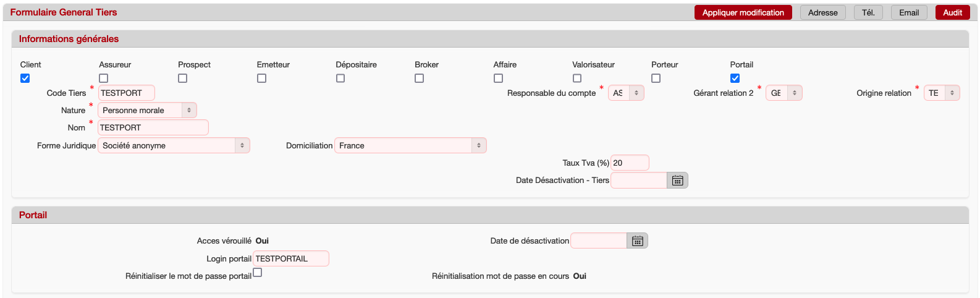The image size is (980, 298).
Task: Click the Appliquer modification button
Action: coord(743,12)
